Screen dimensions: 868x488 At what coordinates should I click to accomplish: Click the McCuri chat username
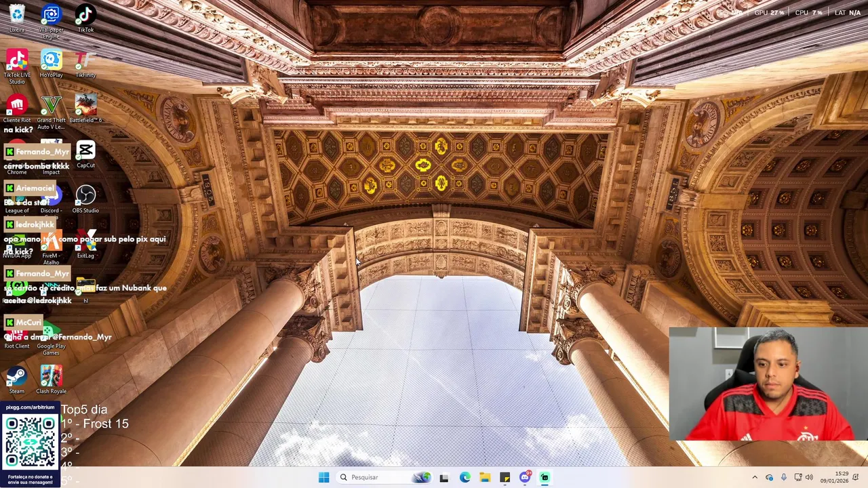pyautogui.click(x=28, y=323)
